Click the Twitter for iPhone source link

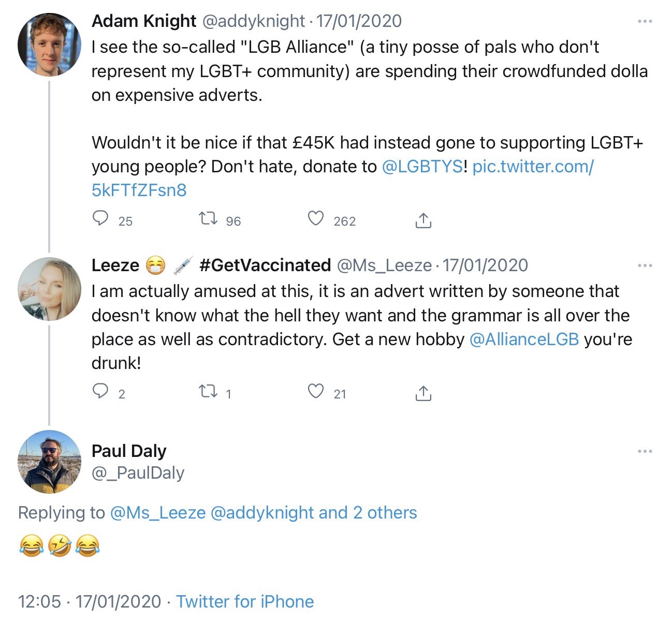pyautogui.click(x=245, y=601)
